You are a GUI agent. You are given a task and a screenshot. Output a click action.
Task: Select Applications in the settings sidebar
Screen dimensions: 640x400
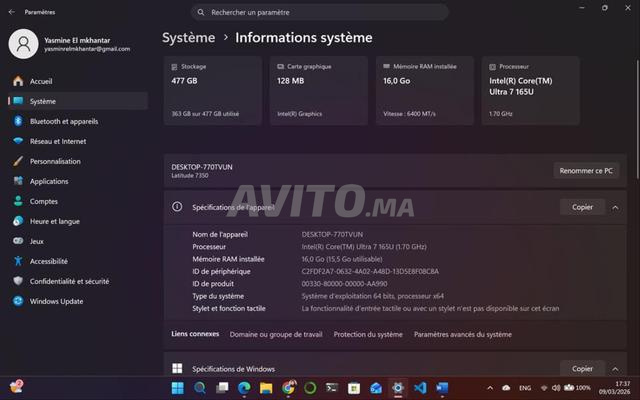[48, 181]
